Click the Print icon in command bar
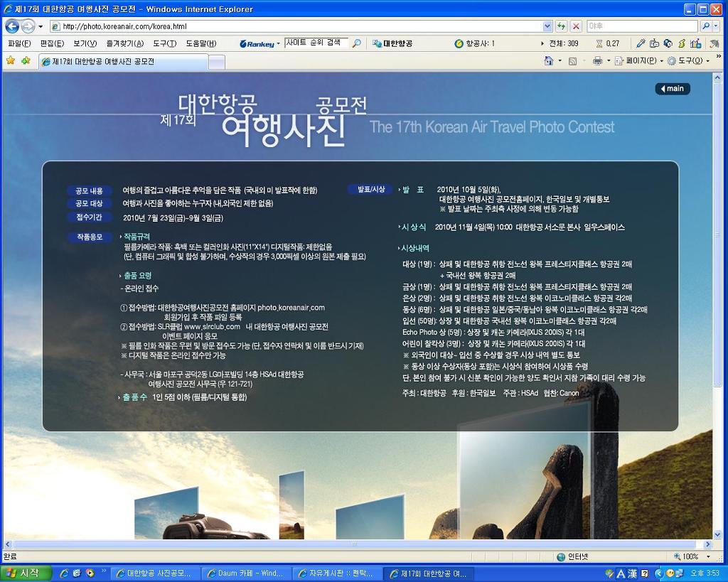 coord(597,61)
